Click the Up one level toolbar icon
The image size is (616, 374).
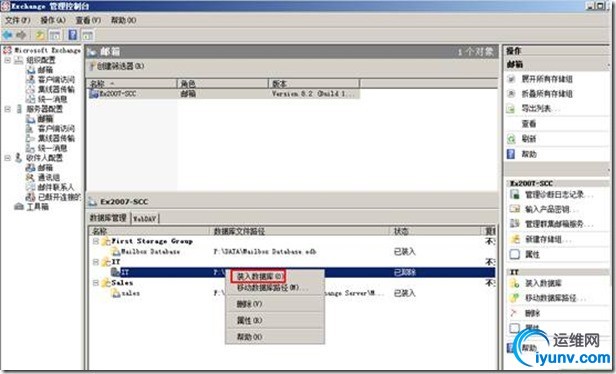[x=40, y=35]
